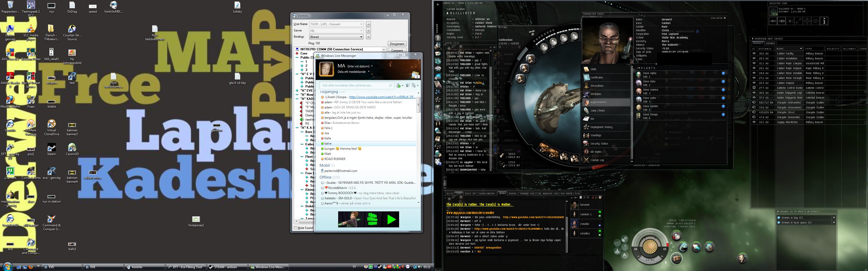This screenshot has height=271, width=868.
Task: Click the Disconnect button in Ventrilo
Action: [x=397, y=44]
